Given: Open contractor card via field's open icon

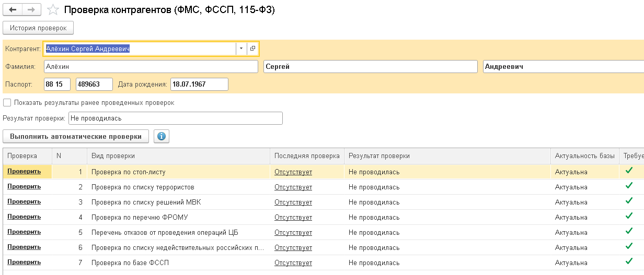Looking at the screenshot, I should click(x=252, y=49).
